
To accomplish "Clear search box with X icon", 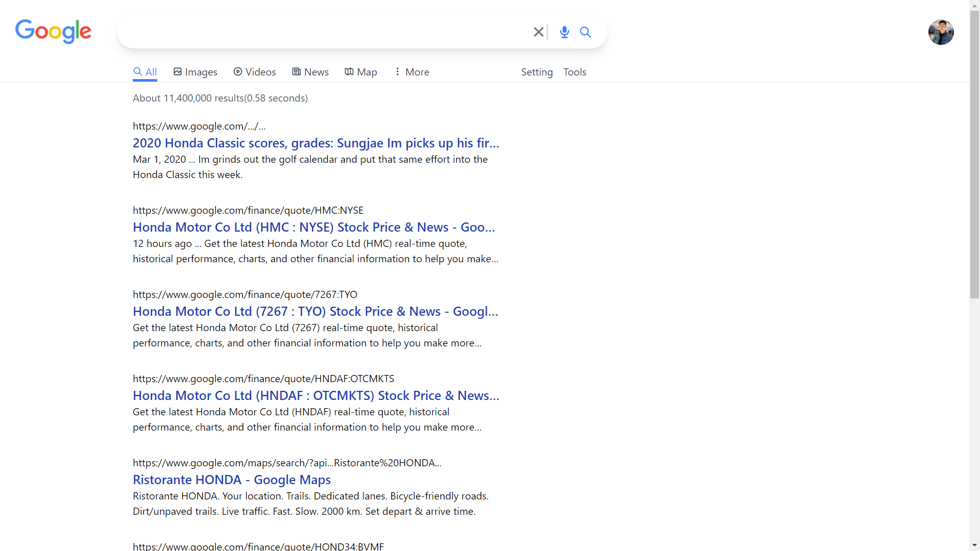I will 538,32.
